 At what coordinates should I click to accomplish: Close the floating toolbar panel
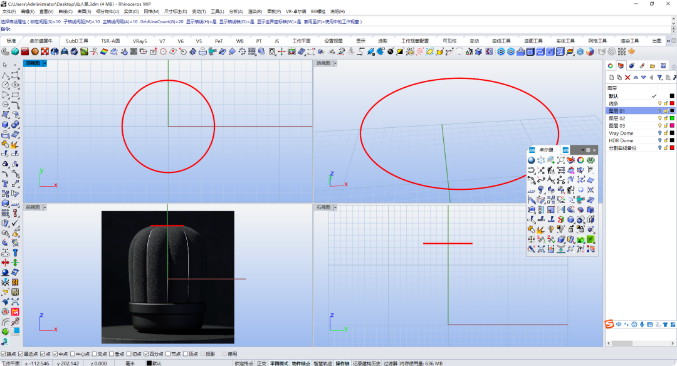595,150
